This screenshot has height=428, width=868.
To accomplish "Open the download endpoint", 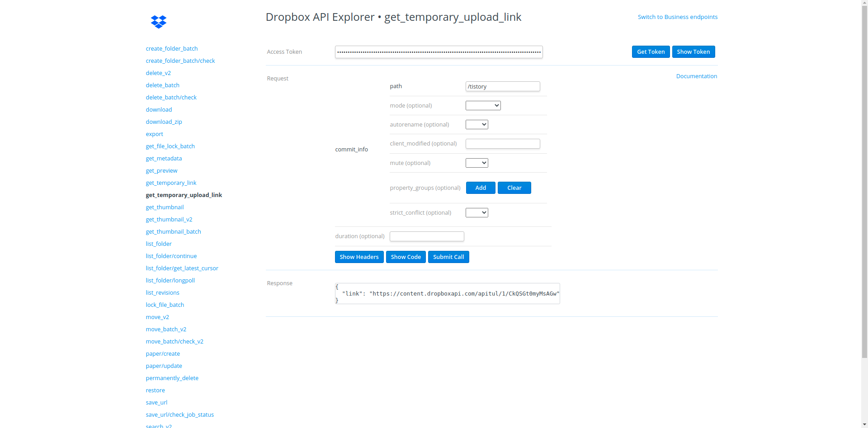I will (x=159, y=109).
